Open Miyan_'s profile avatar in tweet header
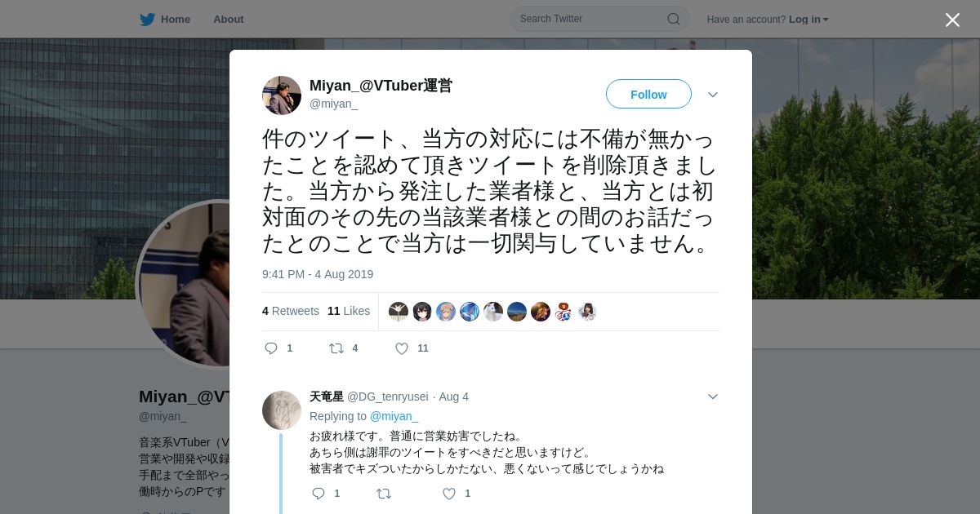 point(282,95)
